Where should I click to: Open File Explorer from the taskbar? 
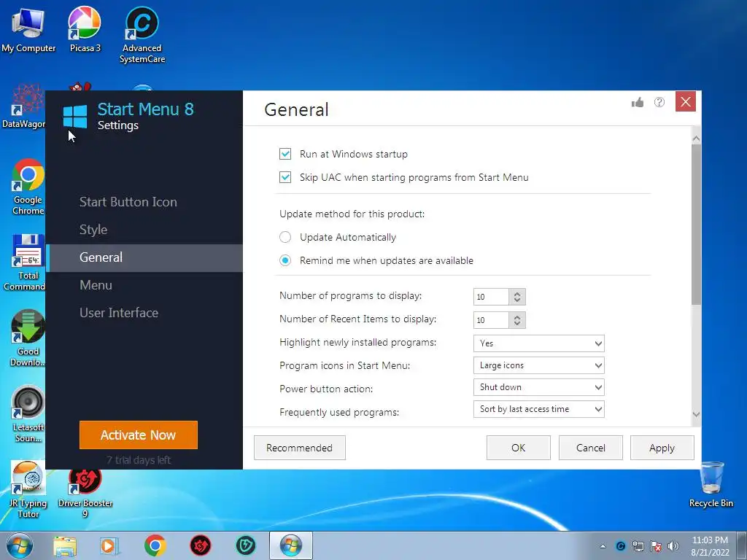[65, 546]
